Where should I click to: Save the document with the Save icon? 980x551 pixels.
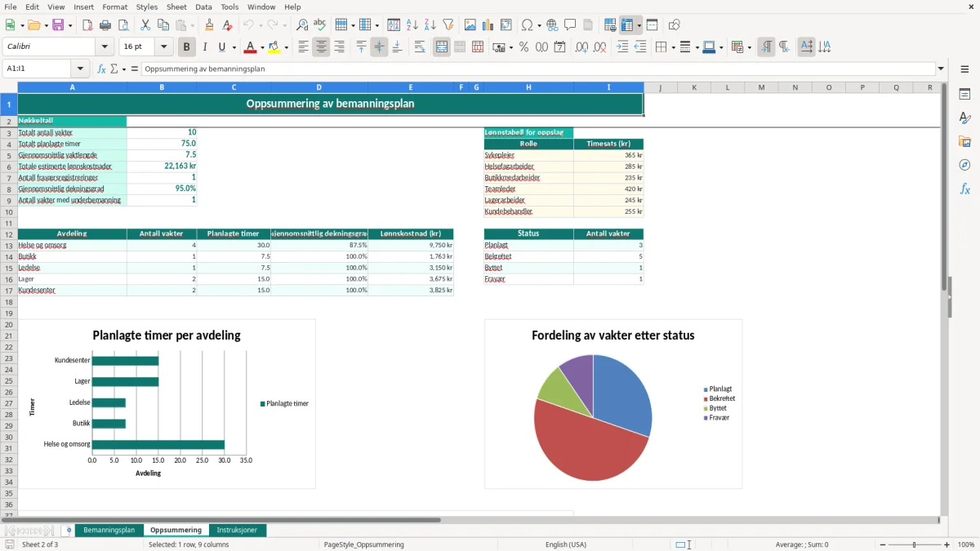(58, 25)
